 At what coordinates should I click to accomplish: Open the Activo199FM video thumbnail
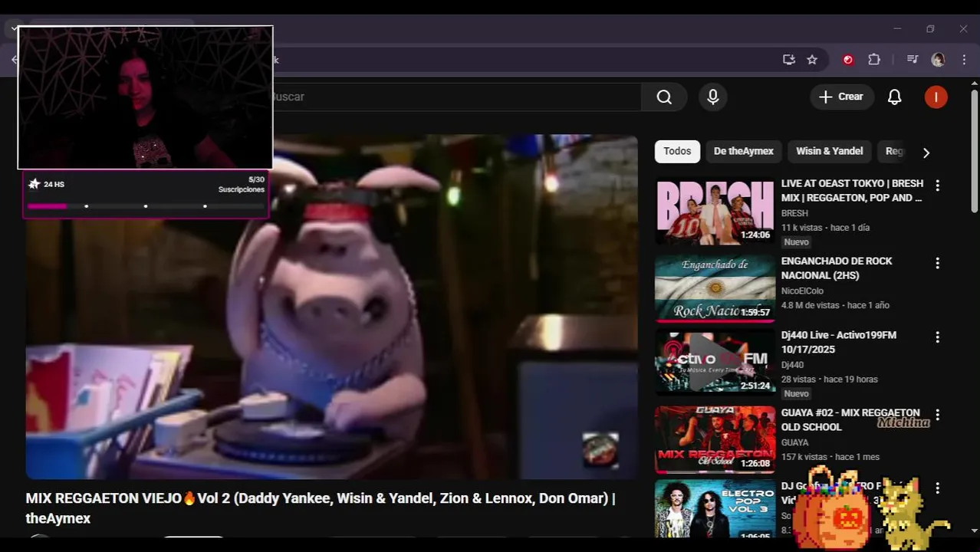click(715, 363)
